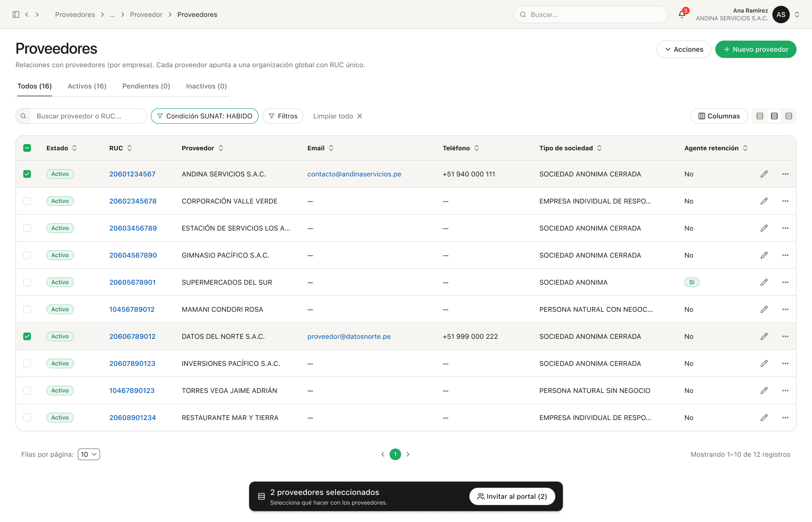
Task: Click email proveedor@datosnorte.pe
Action: point(349,336)
